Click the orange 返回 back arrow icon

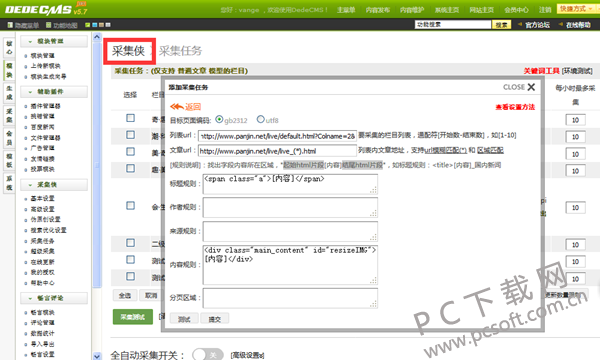click(177, 106)
